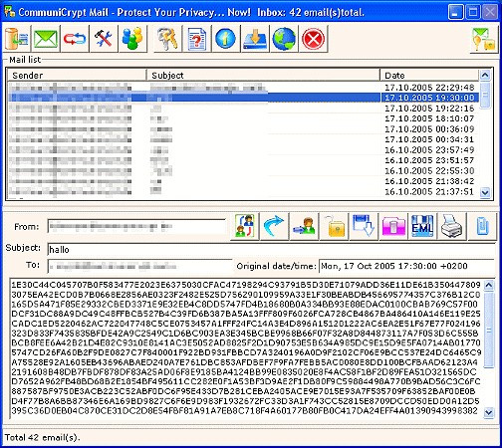This screenshot has width=502, height=448.
Task: Click the Subject field containing hallo
Action: pos(272,250)
